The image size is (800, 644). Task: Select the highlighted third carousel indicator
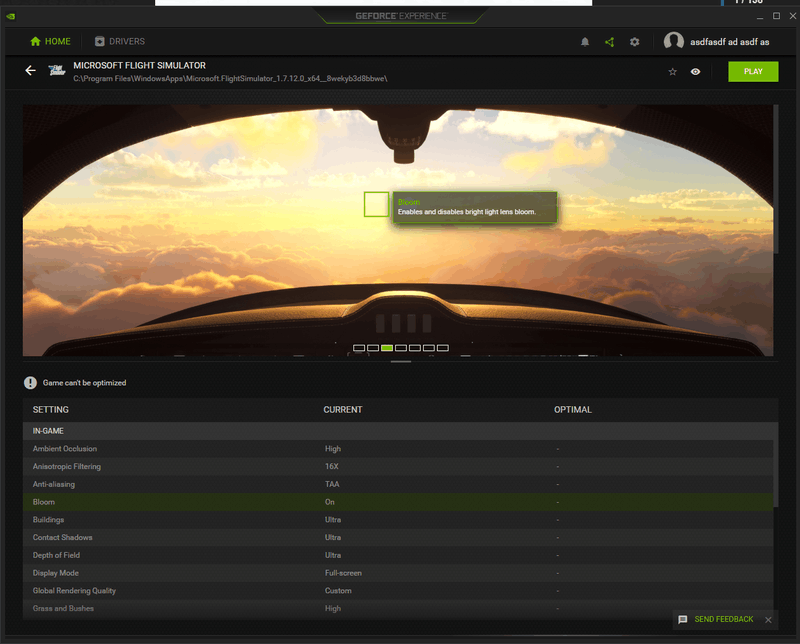point(387,348)
